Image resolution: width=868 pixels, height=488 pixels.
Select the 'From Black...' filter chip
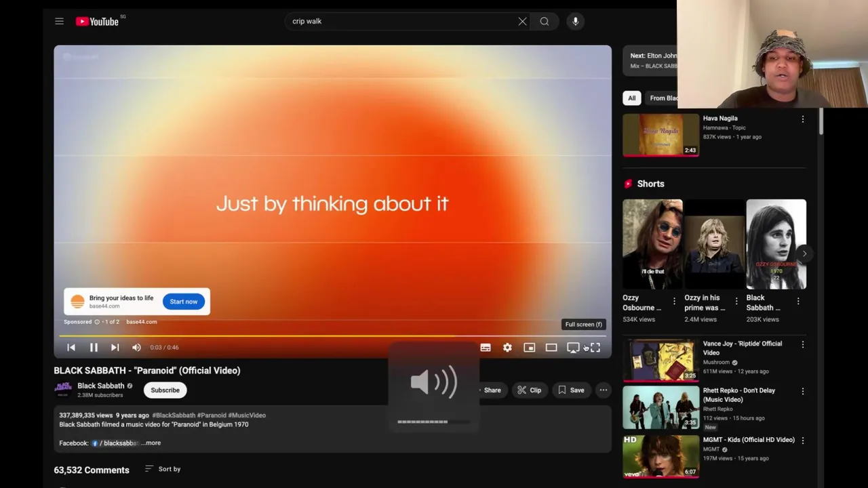click(x=661, y=98)
